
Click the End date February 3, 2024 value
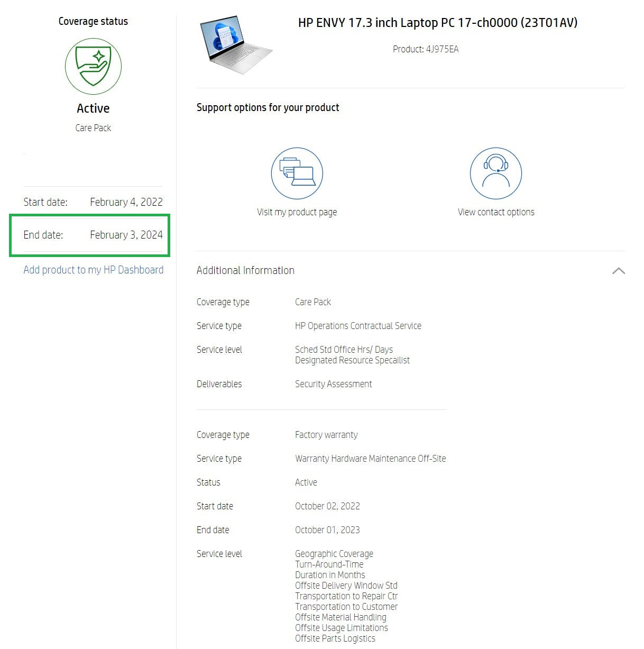pyautogui.click(x=126, y=235)
